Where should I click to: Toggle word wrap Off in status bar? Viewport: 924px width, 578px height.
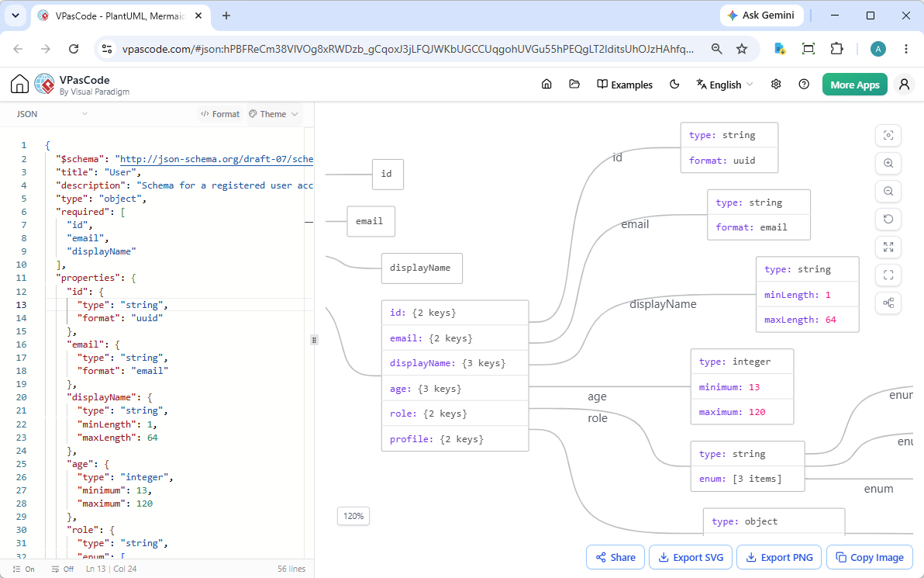click(x=63, y=569)
